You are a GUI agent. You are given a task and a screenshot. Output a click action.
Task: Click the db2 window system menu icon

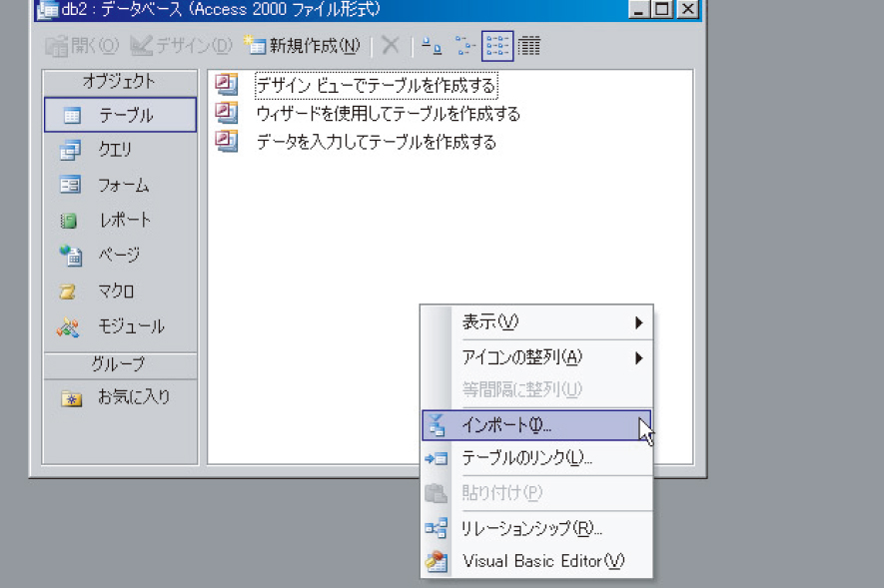[x=47, y=10]
